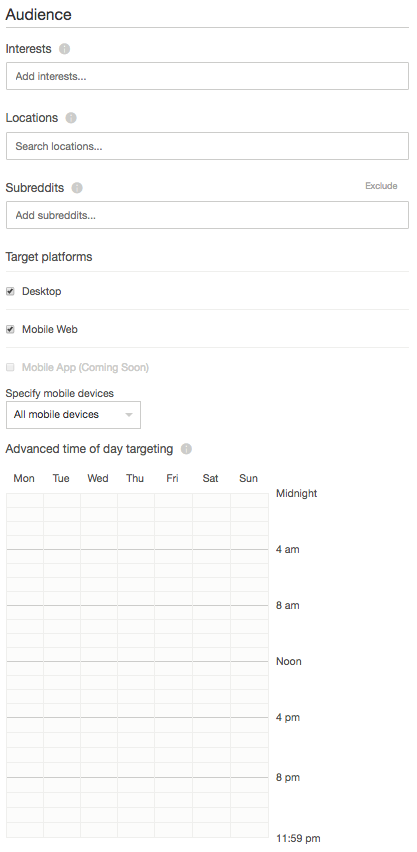The image size is (417, 852).
Task: Select Friday noon cell in time grid
Action: [173, 668]
